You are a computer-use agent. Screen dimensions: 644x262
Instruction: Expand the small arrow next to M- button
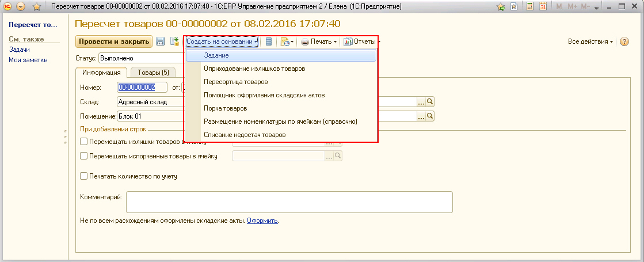click(597, 8)
